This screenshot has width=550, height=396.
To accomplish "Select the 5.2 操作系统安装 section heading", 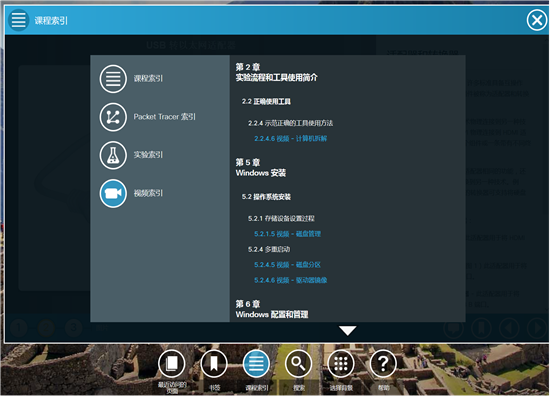I will (266, 197).
